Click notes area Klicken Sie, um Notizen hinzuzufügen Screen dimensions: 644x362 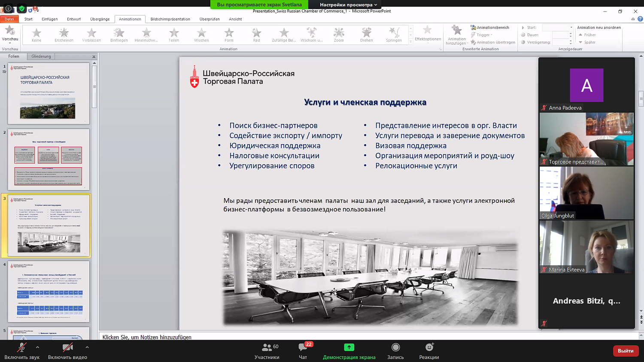coord(147,337)
